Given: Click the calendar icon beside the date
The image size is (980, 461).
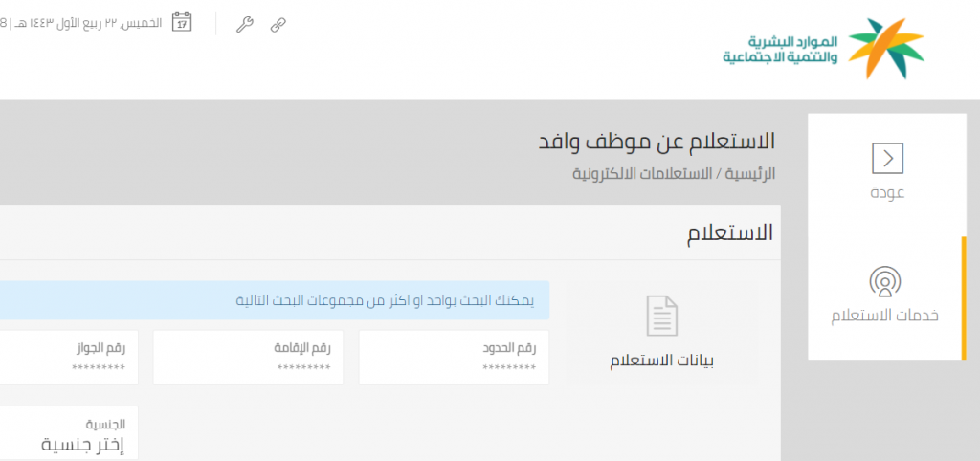Looking at the screenshot, I should tap(182, 22).
